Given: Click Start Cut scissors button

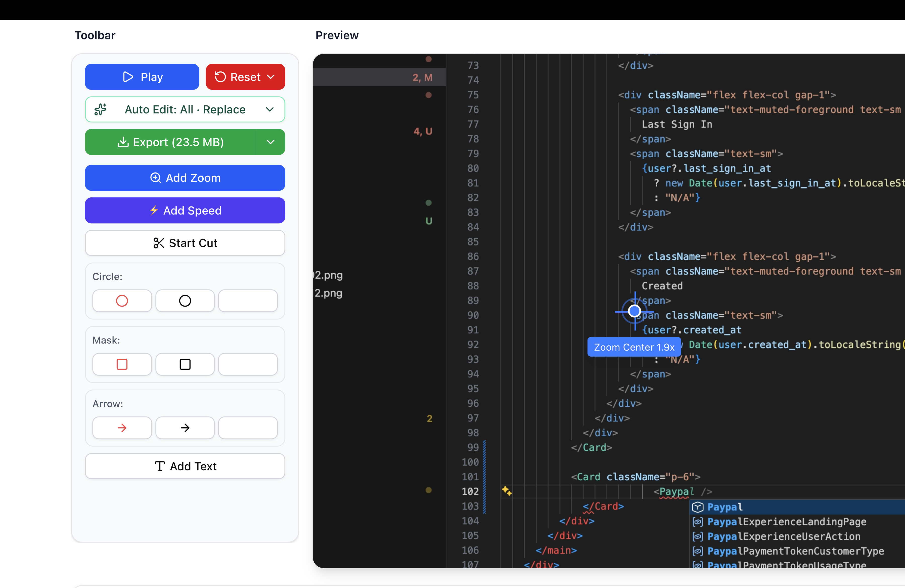Looking at the screenshot, I should click(185, 243).
